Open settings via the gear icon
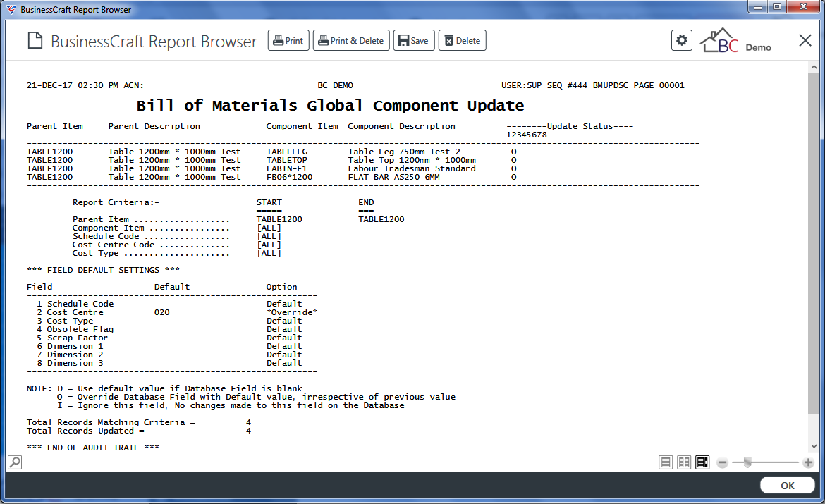The height and width of the screenshot is (504, 825). 681,40
